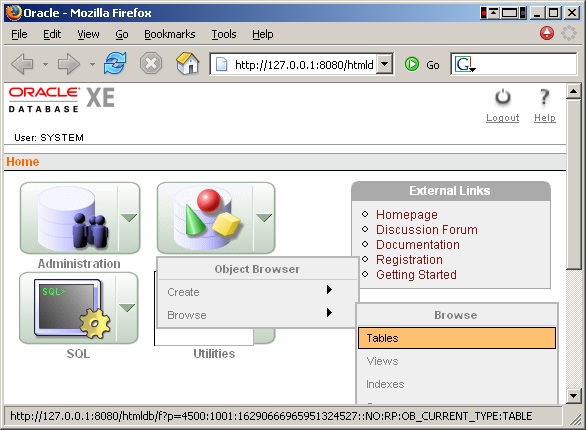The height and width of the screenshot is (430, 586).
Task: Click the Home breadcrumb
Action: tap(23, 162)
